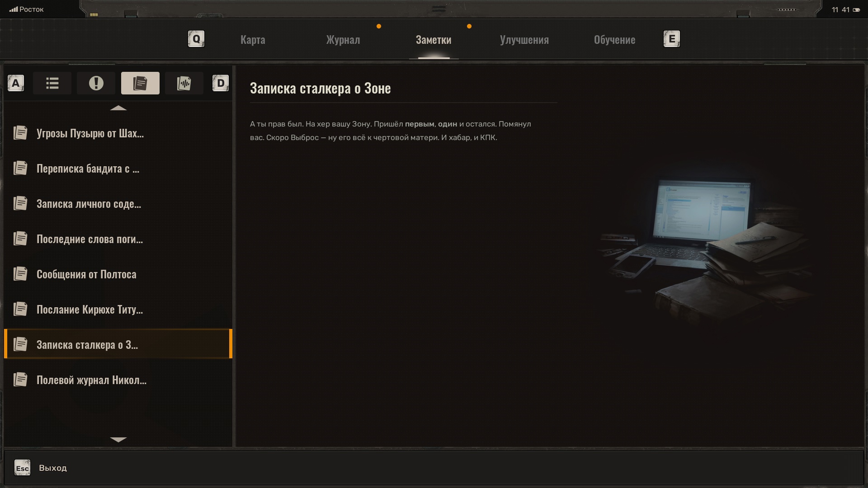Open note Записка личного соде...
This screenshot has width=868, height=488.
pyautogui.click(x=118, y=204)
